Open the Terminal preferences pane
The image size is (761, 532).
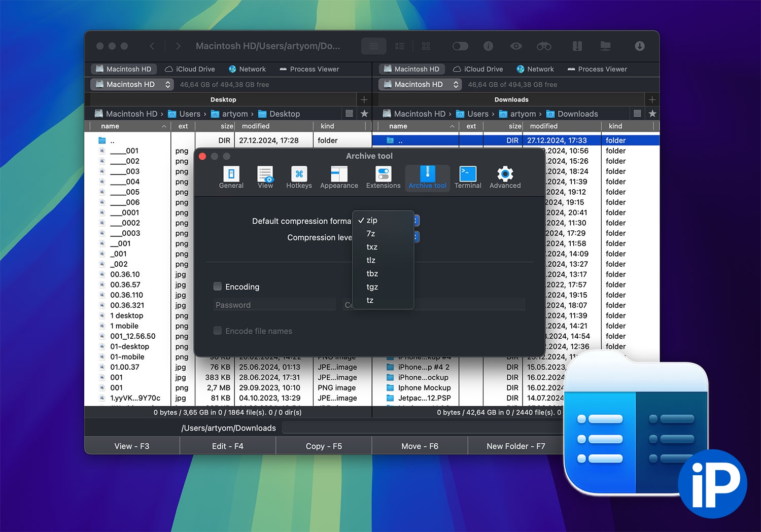pyautogui.click(x=467, y=178)
